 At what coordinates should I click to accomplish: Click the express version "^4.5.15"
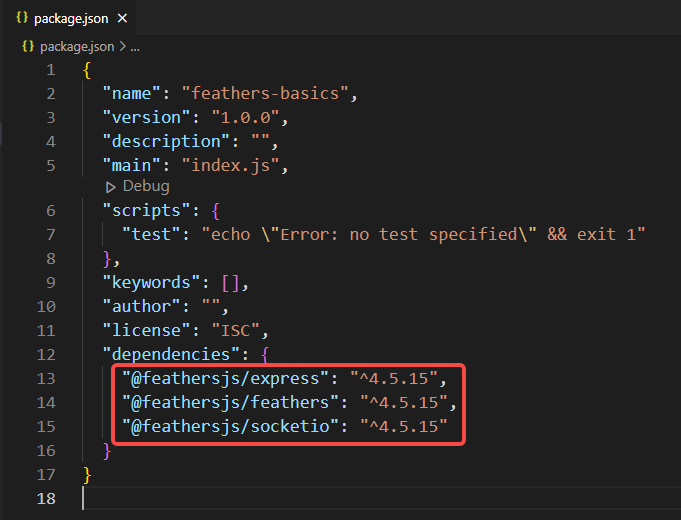[x=393, y=379]
